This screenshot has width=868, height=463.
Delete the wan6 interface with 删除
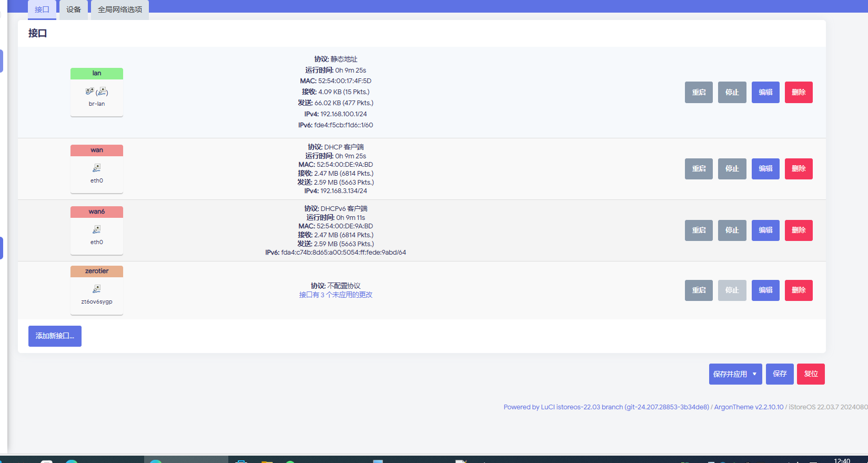coord(799,230)
